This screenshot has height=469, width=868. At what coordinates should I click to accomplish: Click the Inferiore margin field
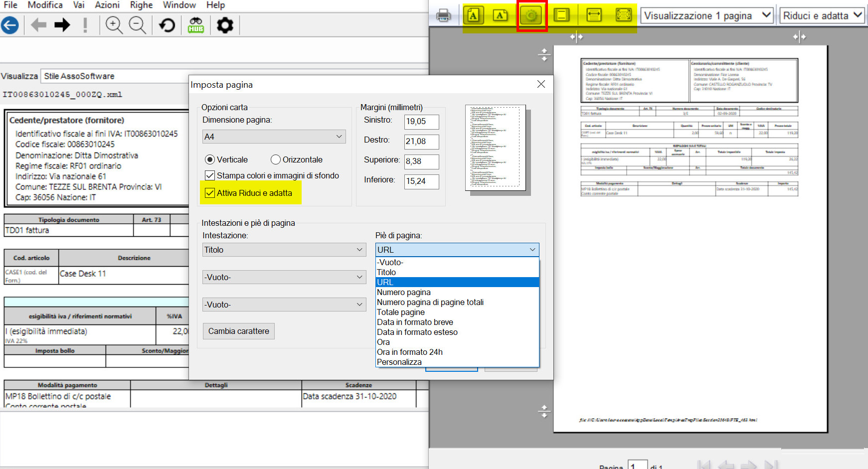(421, 181)
